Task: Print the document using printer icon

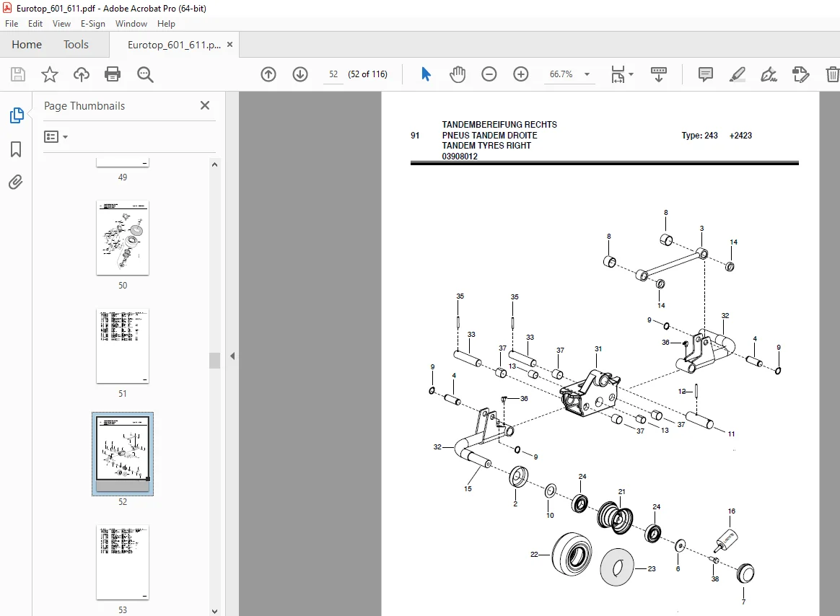Action: tap(113, 74)
